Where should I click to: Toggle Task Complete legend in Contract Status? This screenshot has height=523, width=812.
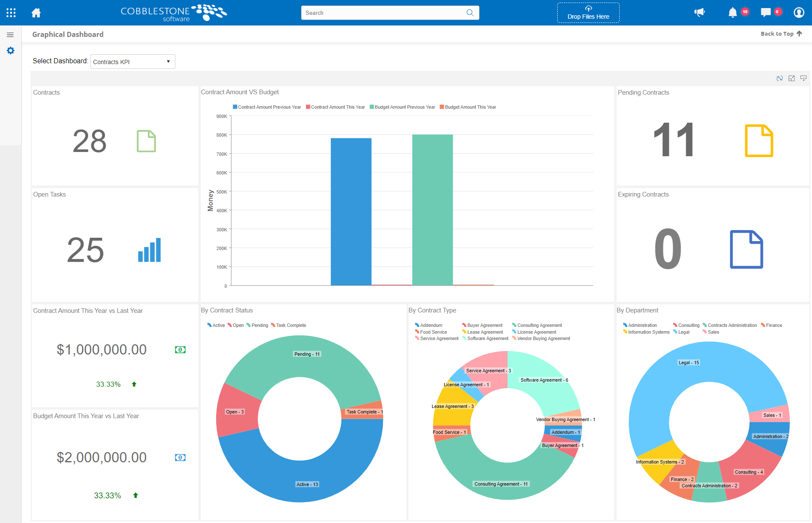[x=288, y=325]
